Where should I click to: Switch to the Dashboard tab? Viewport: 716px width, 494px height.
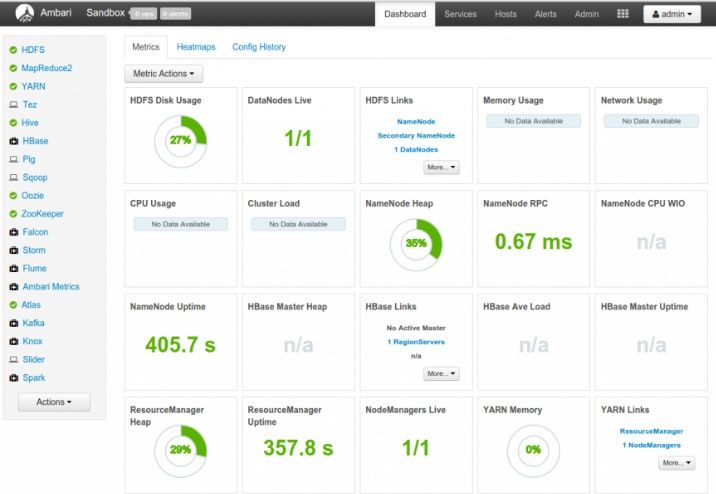pyautogui.click(x=405, y=14)
